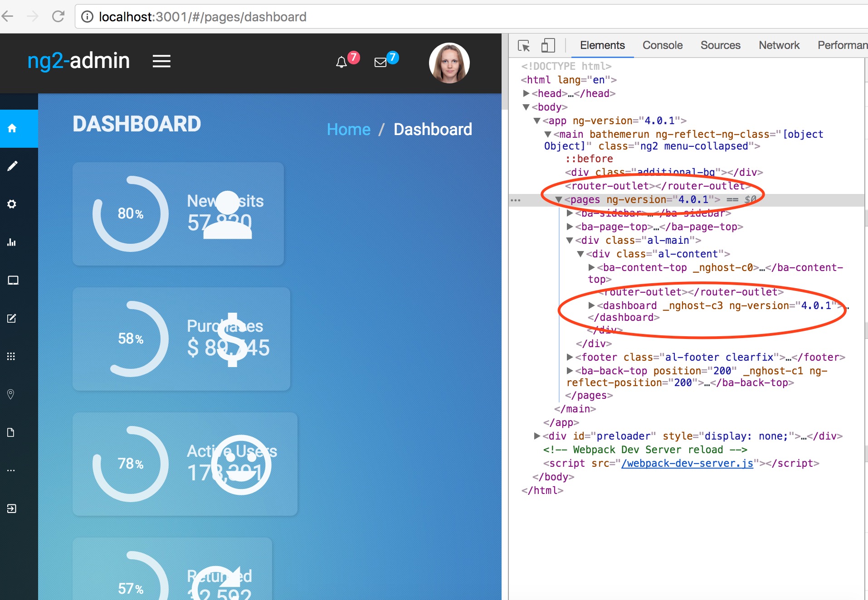Select the pencil editors sidebar icon
The width and height of the screenshot is (868, 600).
(12, 166)
